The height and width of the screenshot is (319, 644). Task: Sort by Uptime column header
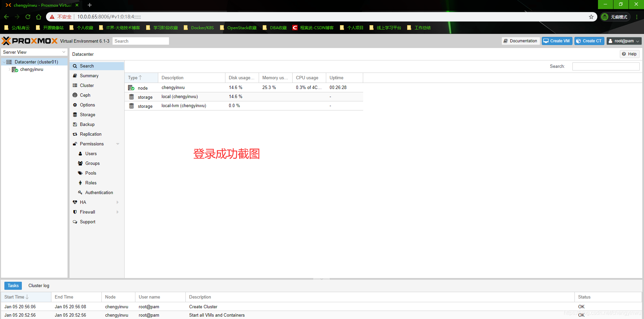pos(345,78)
